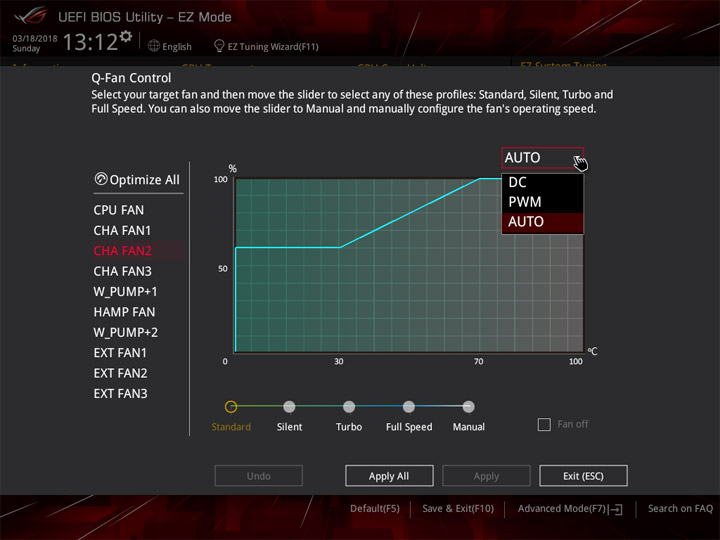The height and width of the screenshot is (540, 720).
Task: Click the Q-Fan Control heading
Action: point(131,78)
